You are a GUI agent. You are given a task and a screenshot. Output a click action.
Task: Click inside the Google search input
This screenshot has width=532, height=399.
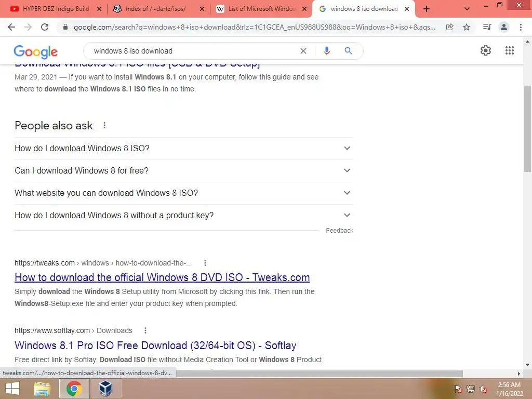click(193, 51)
